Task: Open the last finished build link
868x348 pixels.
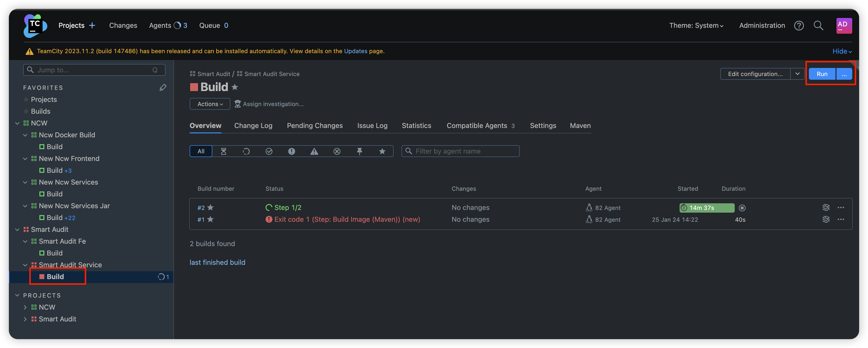Action: tap(217, 263)
